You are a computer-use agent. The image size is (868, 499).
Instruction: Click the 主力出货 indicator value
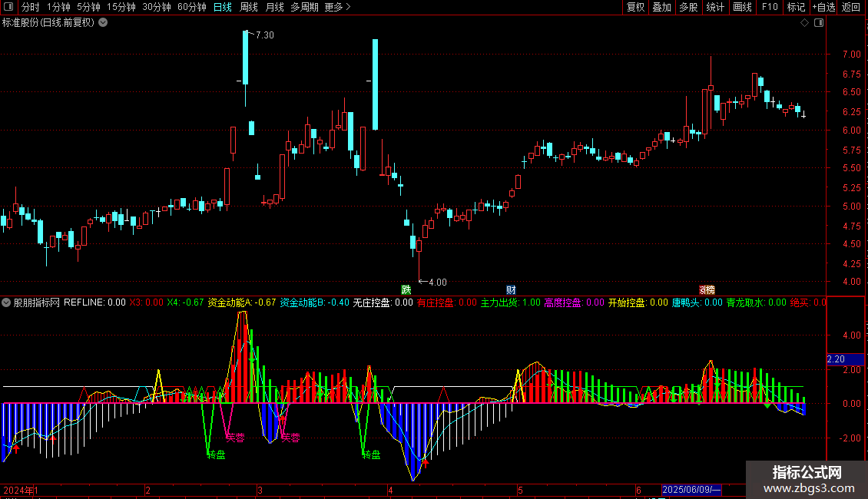click(510, 302)
